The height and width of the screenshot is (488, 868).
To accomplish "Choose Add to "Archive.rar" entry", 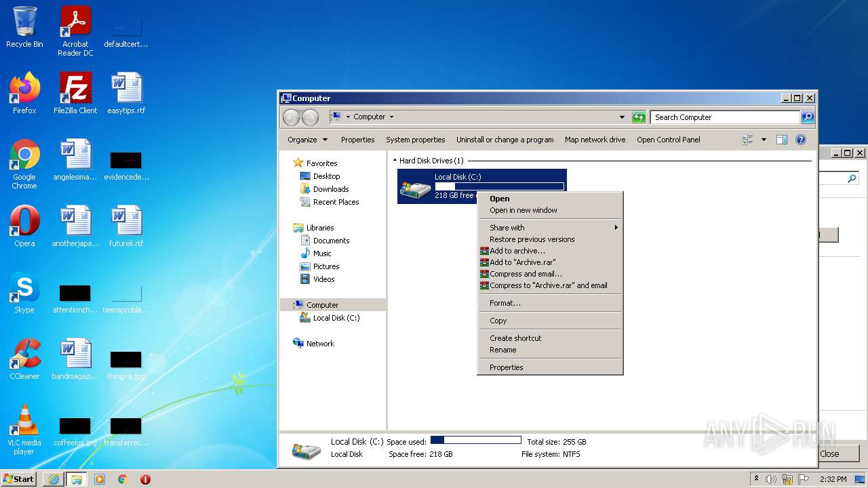I will pyautogui.click(x=550, y=262).
